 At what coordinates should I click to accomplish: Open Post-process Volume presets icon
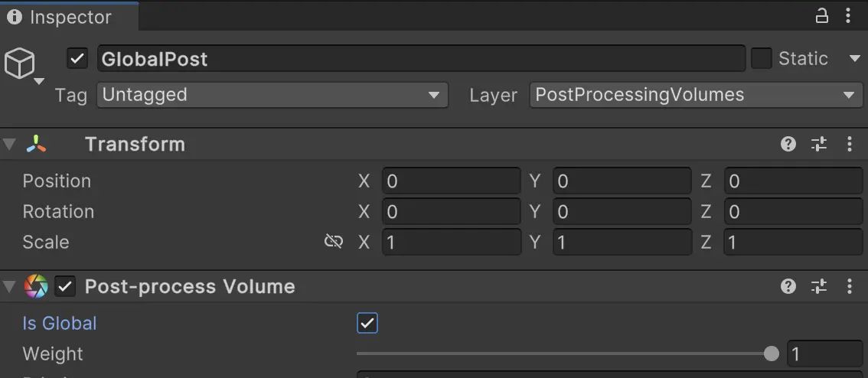click(x=819, y=286)
